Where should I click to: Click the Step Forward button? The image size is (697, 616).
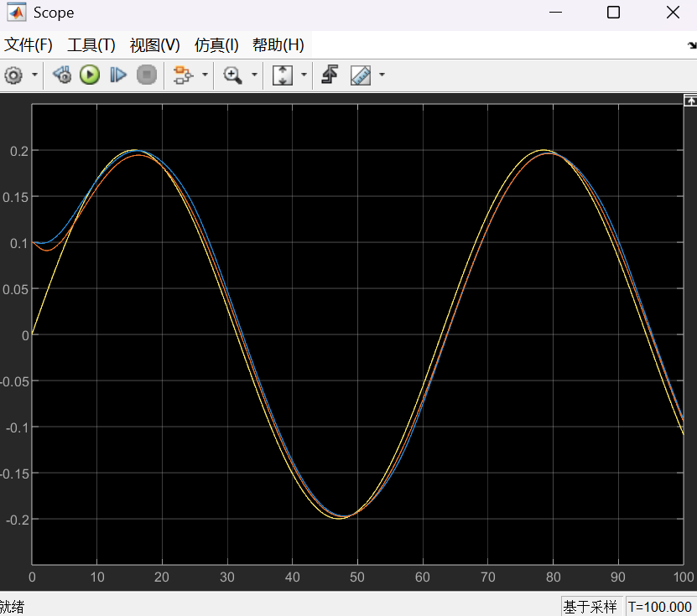(x=118, y=75)
